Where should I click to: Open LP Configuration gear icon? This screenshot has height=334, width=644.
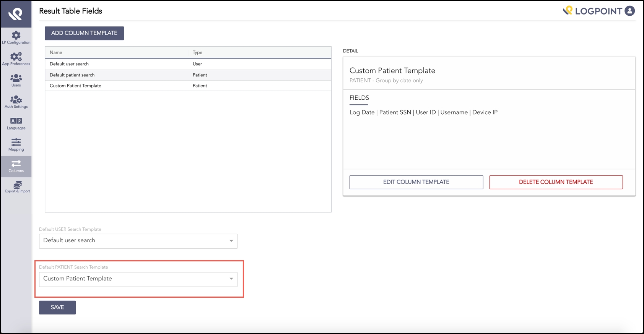16,36
